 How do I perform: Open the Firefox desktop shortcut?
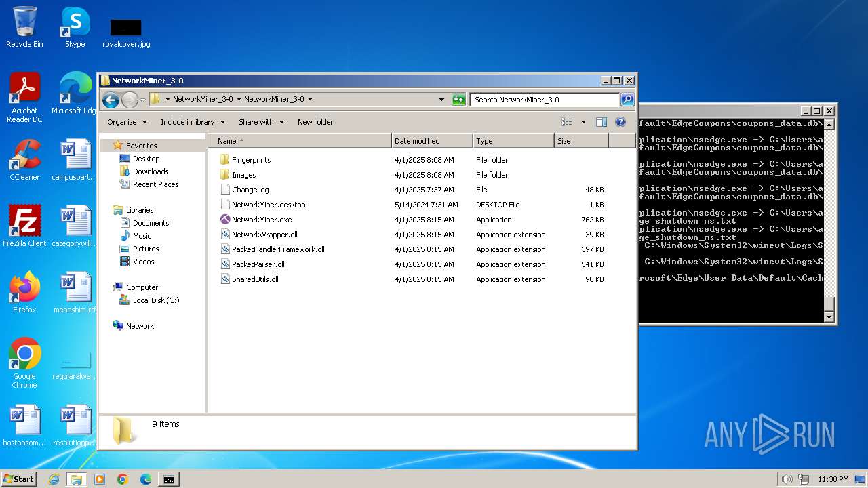click(24, 293)
